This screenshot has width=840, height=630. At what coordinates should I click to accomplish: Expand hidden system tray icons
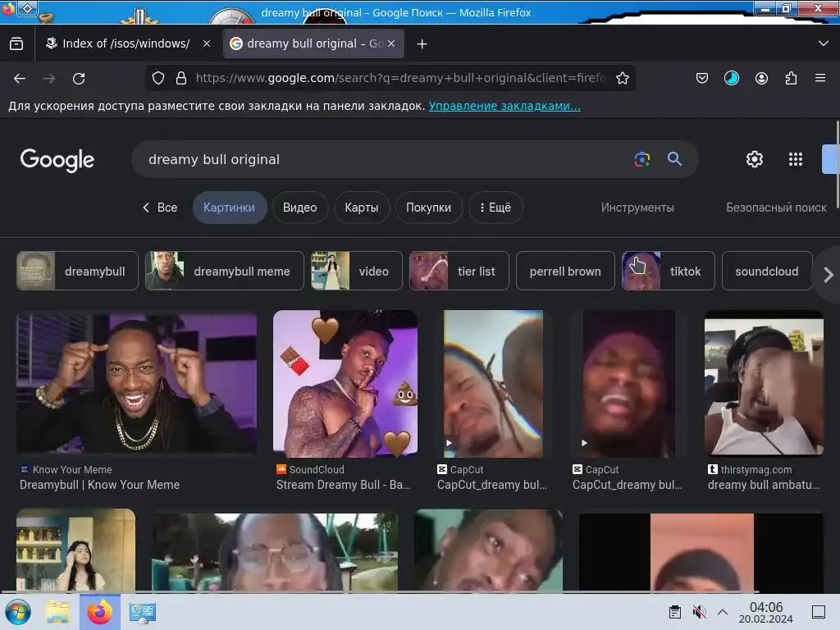[x=723, y=612]
